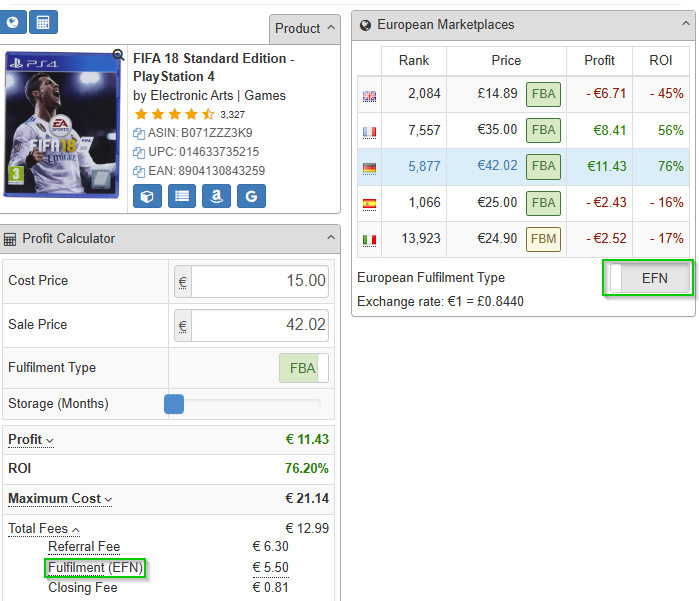The width and height of the screenshot is (699, 601).
Task: Open the Referral Fee details
Action: coord(84,547)
